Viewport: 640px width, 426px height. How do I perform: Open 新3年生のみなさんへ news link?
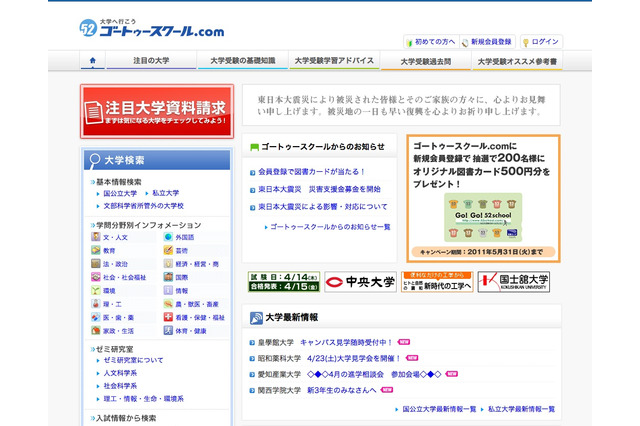coord(342,390)
